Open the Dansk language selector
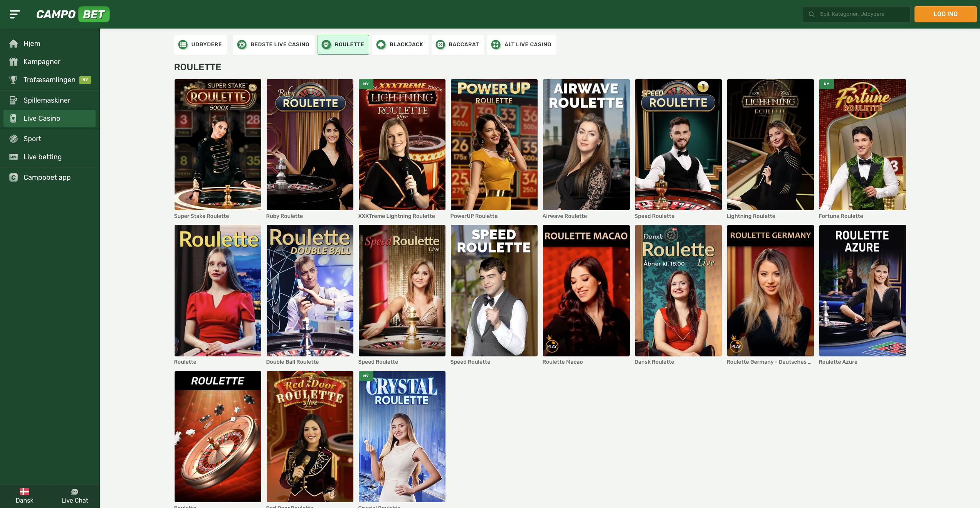Screen dimensions: 980x508 25,496
